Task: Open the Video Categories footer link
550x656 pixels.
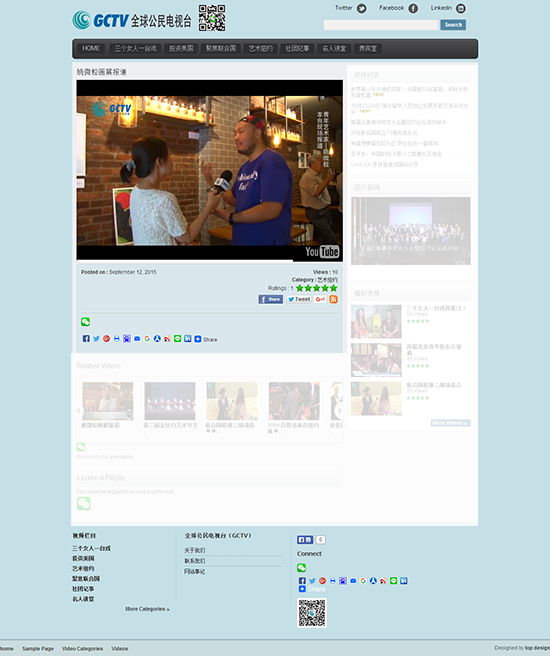Action: pos(82,648)
